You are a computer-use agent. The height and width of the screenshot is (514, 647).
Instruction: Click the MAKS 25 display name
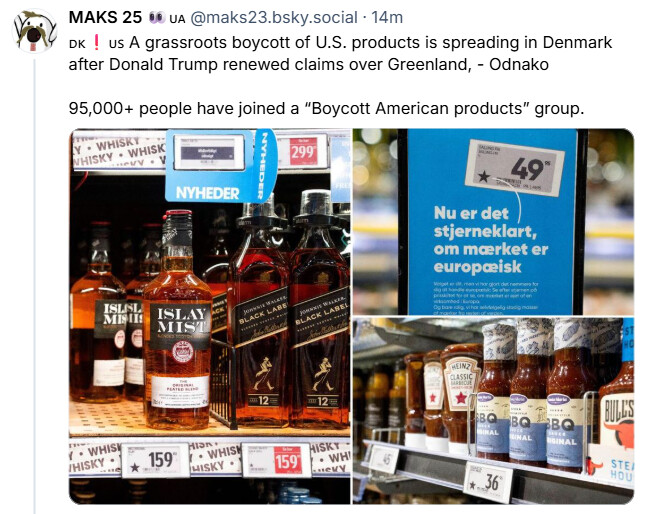click(105, 17)
